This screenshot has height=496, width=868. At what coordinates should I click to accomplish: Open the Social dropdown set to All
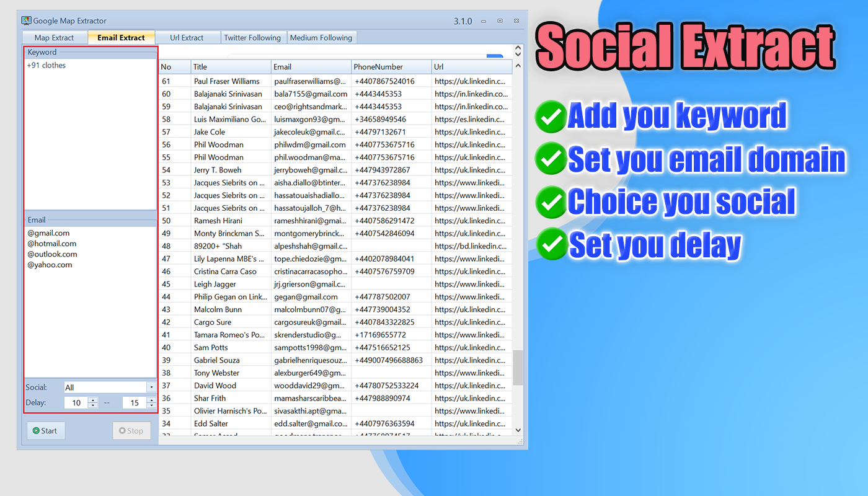click(x=151, y=387)
